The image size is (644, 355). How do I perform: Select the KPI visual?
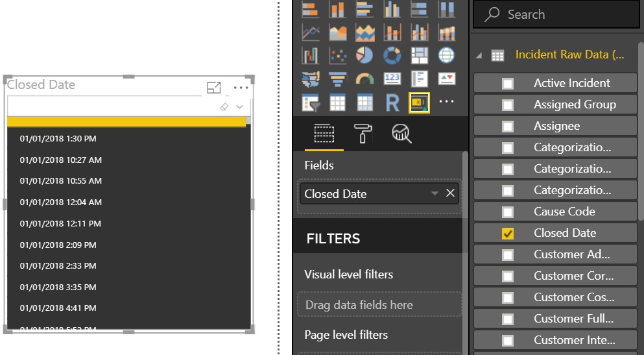pos(446,79)
